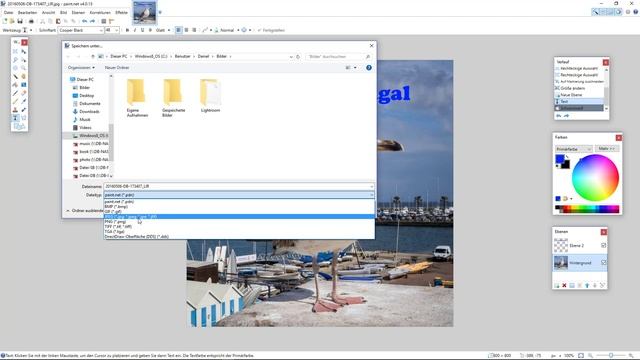Set text alignment to right
The width and height of the screenshot is (640, 360).
pyautogui.click(x=194, y=30)
